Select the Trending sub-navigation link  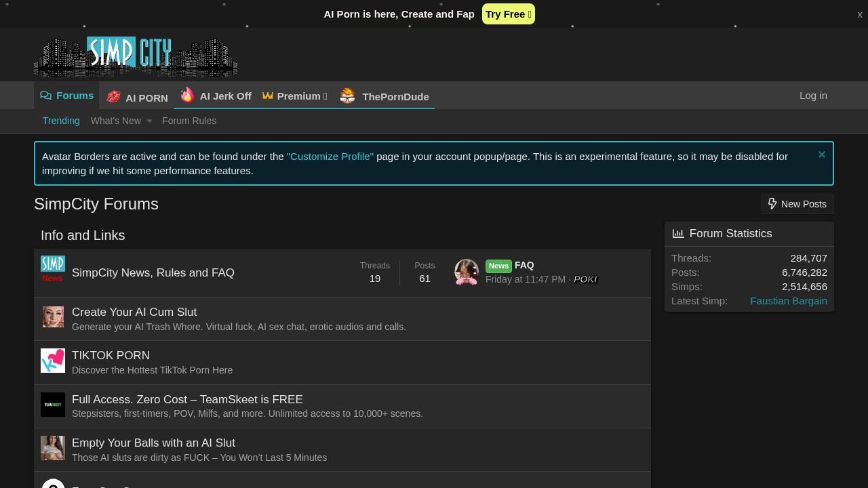(61, 121)
